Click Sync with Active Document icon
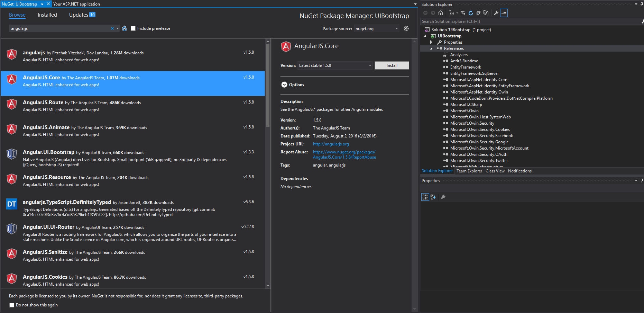The height and width of the screenshot is (313, 644). pyautogui.click(x=463, y=13)
